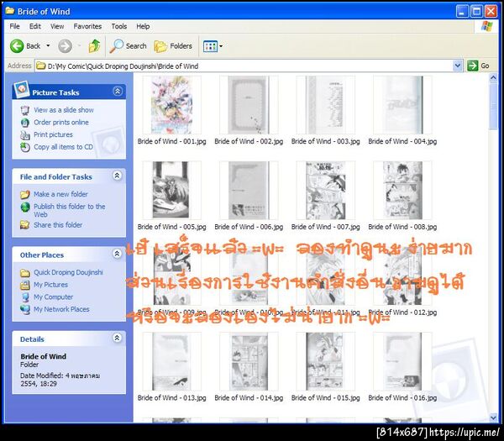The width and height of the screenshot is (504, 441).
Task: Open the Tools menu
Action: pos(119,26)
